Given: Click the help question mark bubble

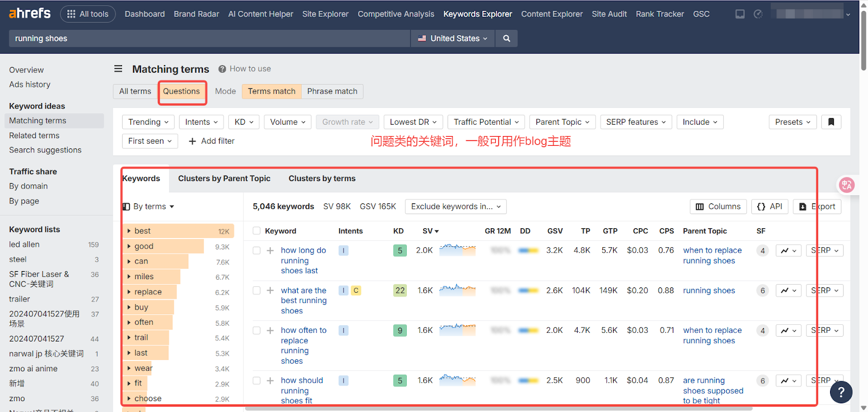Looking at the screenshot, I should 841,392.
